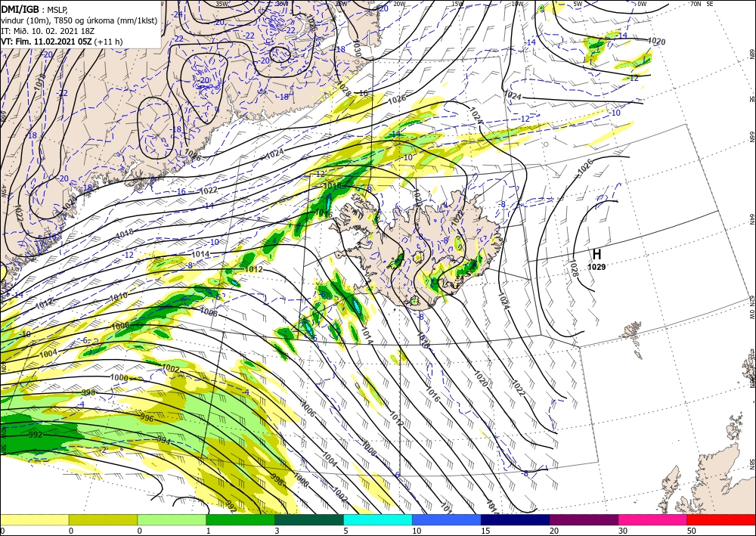This screenshot has height=536, width=756.
Task: Select the purple swatch after legend value 20
Action: [584, 519]
